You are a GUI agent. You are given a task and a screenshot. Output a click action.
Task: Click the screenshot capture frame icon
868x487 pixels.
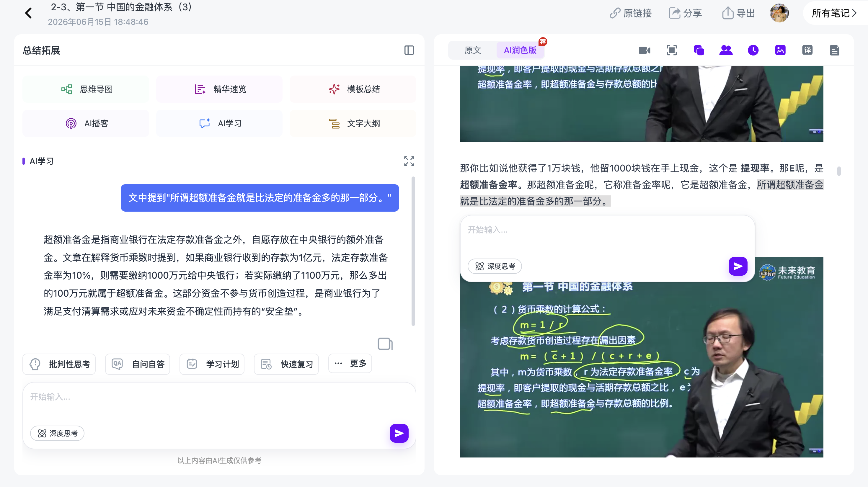click(672, 50)
